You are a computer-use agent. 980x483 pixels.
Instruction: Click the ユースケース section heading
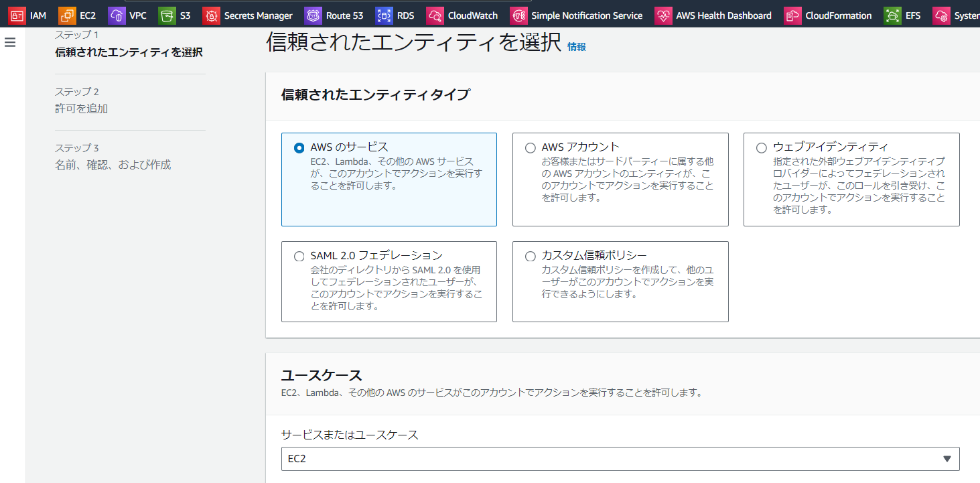tap(322, 374)
